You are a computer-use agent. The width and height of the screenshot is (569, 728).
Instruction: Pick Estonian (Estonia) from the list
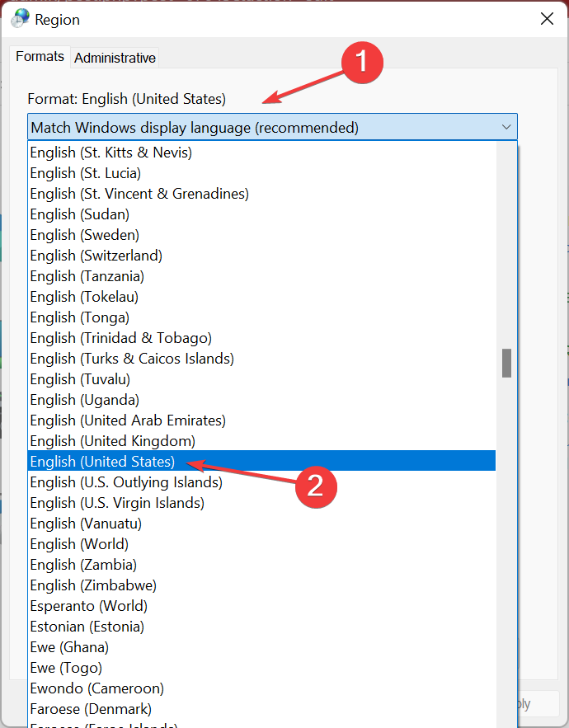point(87,627)
